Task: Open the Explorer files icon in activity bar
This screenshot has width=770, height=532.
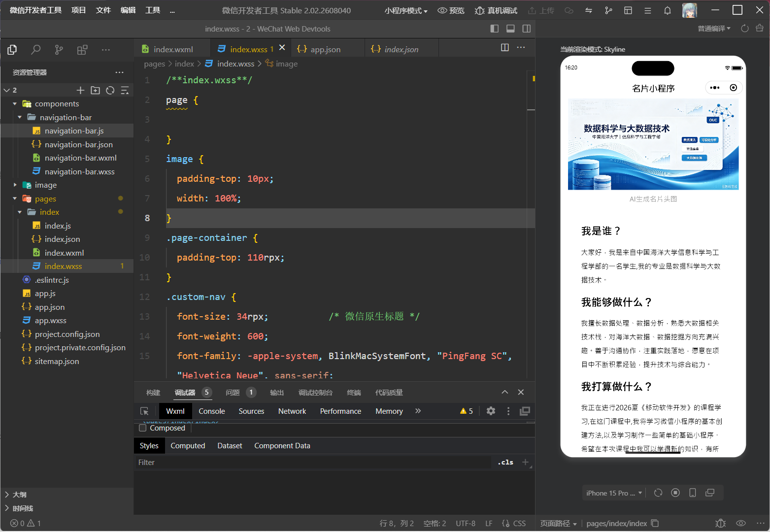Action: click(x=12, y=50)
